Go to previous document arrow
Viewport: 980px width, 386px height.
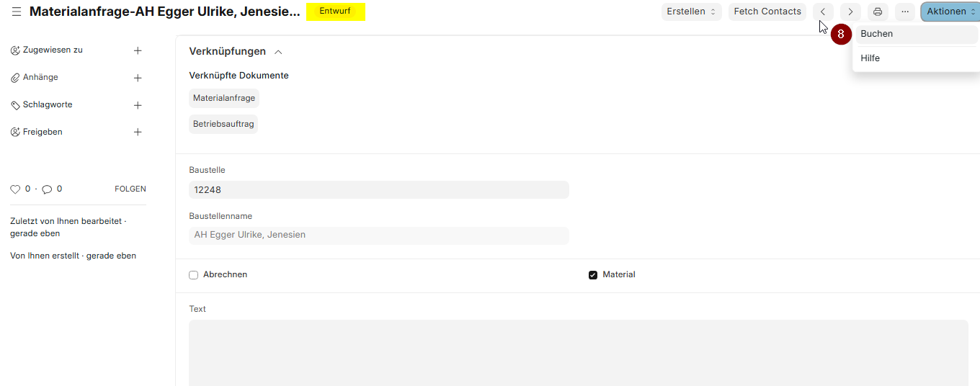(x=823, y=12)
